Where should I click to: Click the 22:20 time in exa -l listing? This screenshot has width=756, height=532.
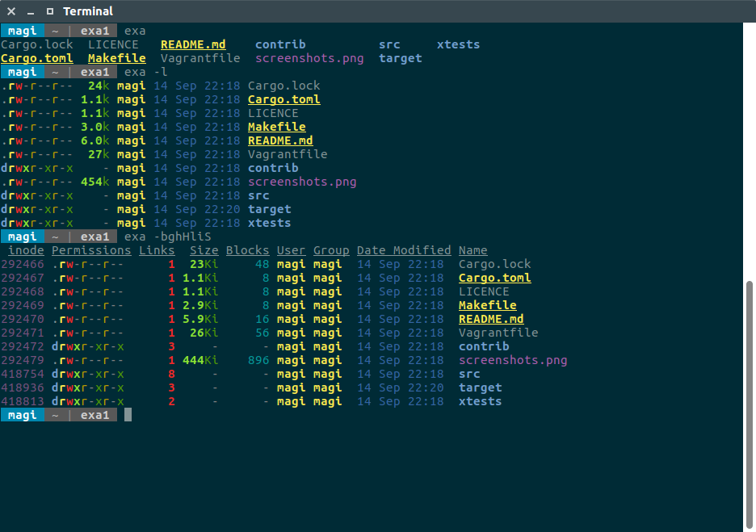[222, 209]
